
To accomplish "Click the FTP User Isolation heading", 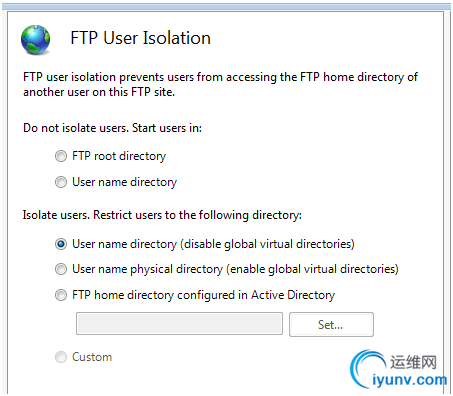I will coord(140,38).
